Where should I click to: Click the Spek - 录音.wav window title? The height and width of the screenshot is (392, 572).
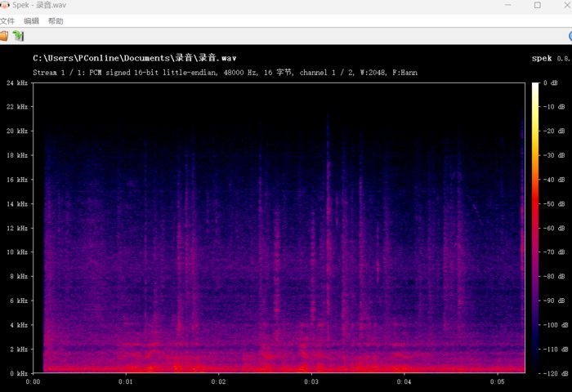[x=39, y=5]
